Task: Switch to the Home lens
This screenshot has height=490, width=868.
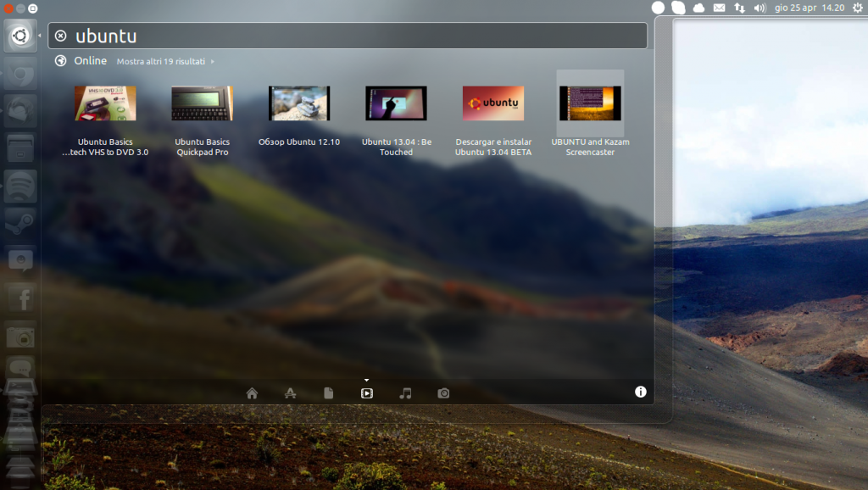Action: coord(252,393)
